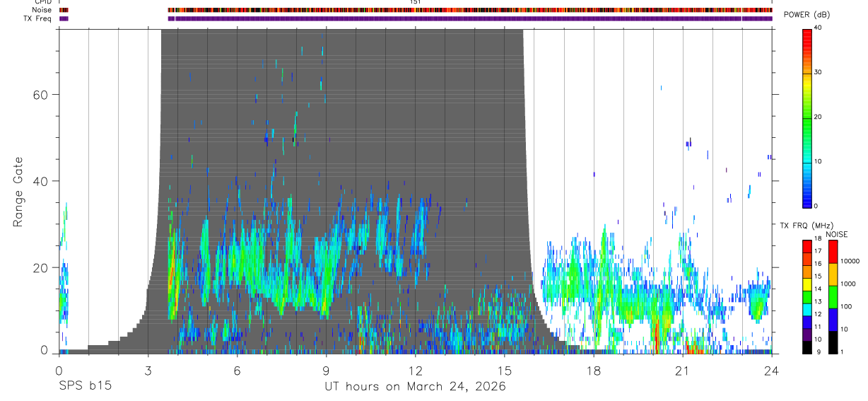Click x-axis tick label 9

pos(326,370)
